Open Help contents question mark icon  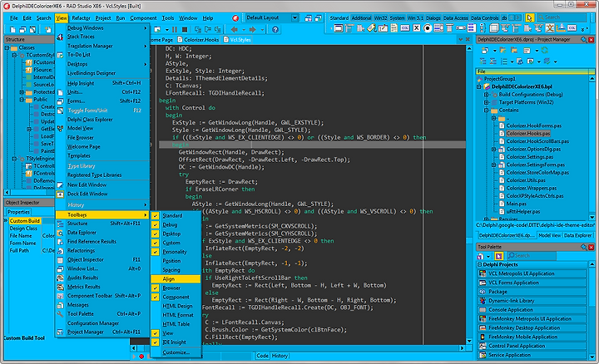tap(275, 29)
